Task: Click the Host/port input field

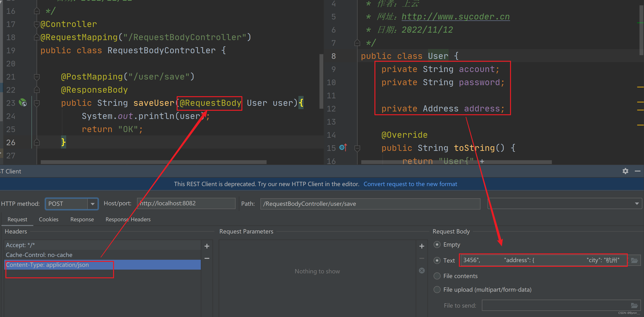Action: (x=186, y=203)
